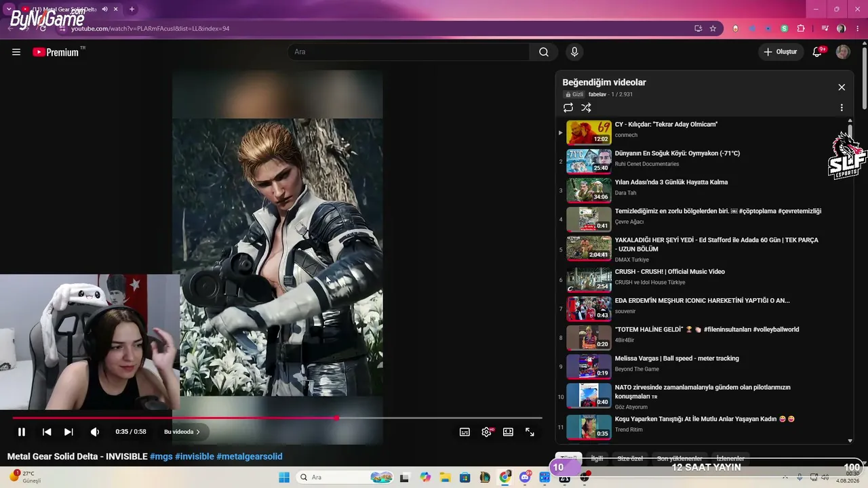The image size is (868, 488).
Task: Open the Oluştur create menu
Action: (x=781, y=52)
